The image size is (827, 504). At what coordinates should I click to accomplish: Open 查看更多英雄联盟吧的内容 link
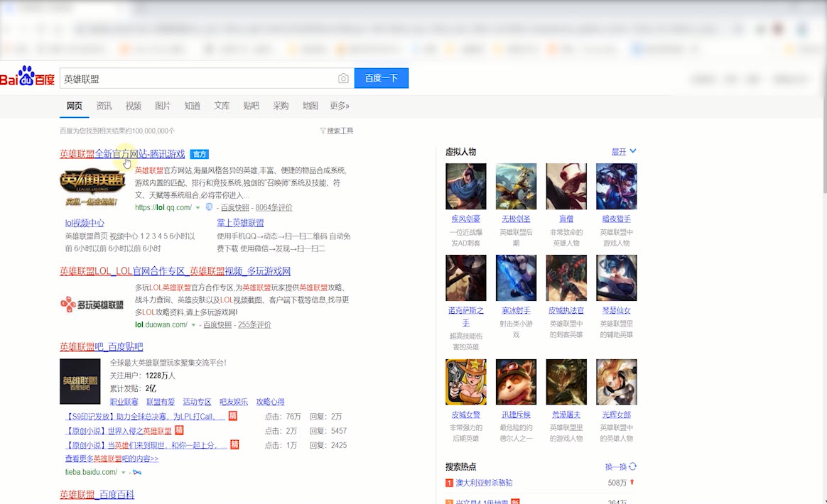click(x=112, y=459)
